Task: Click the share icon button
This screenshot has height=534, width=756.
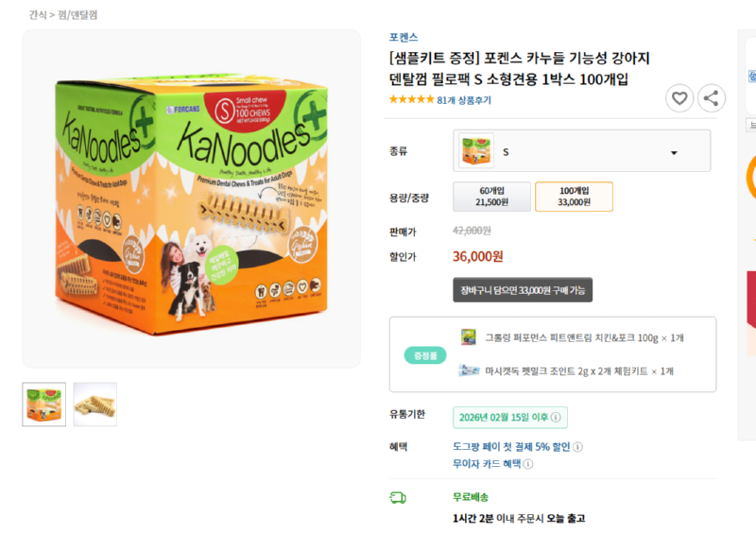Action: point(712,98)
